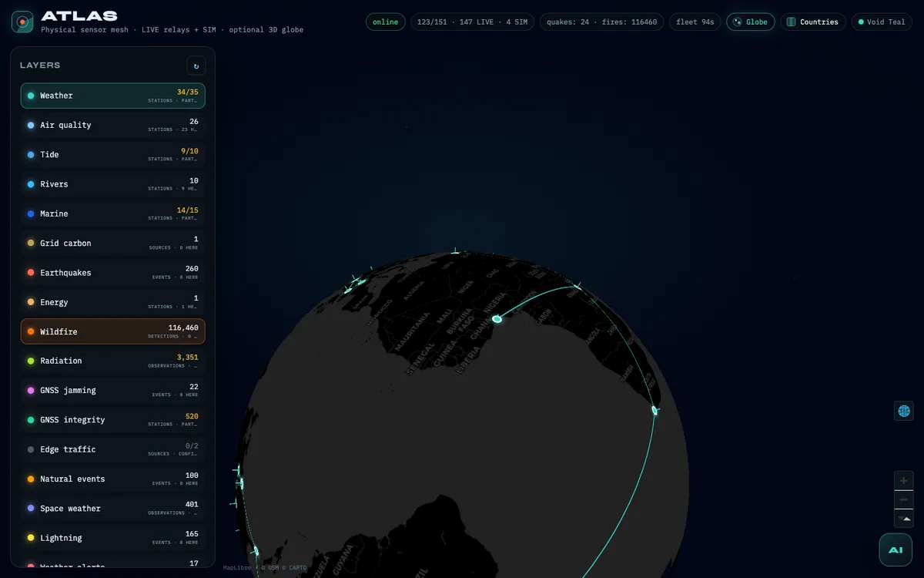Click the 3,351 Radiation observations count
The width and height of the screenshot is (924, 578).
click(187, 357)
